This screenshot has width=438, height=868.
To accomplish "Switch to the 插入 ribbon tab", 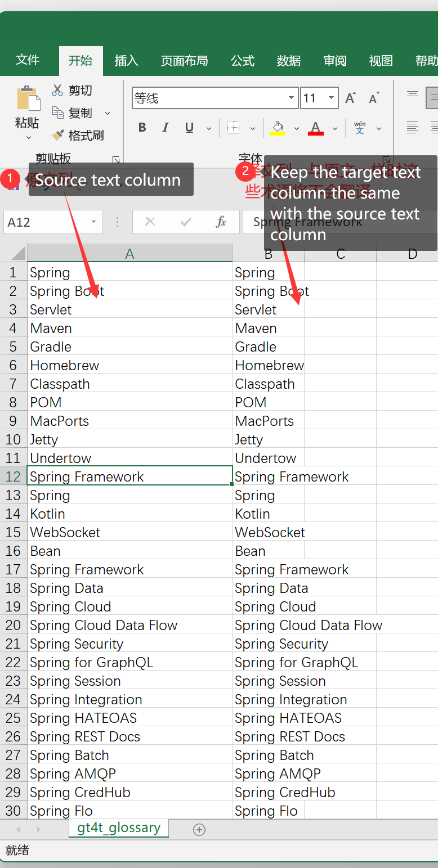I will [x=126, y=61].
